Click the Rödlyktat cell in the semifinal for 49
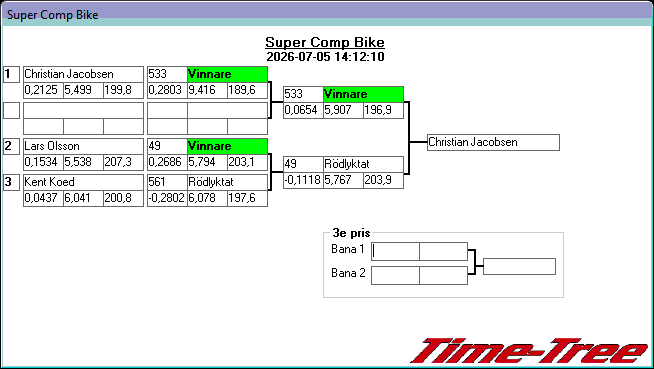654x369 pixels. [363, 164]
